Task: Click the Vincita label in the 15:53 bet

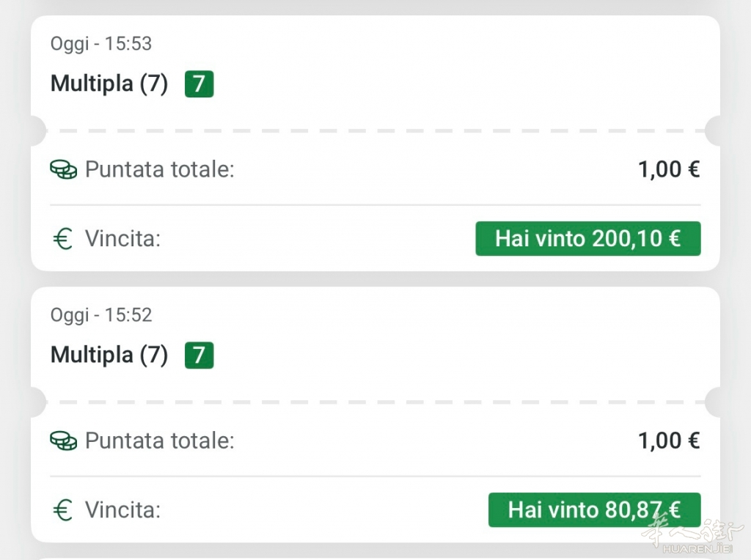Action: coord(122,238)
